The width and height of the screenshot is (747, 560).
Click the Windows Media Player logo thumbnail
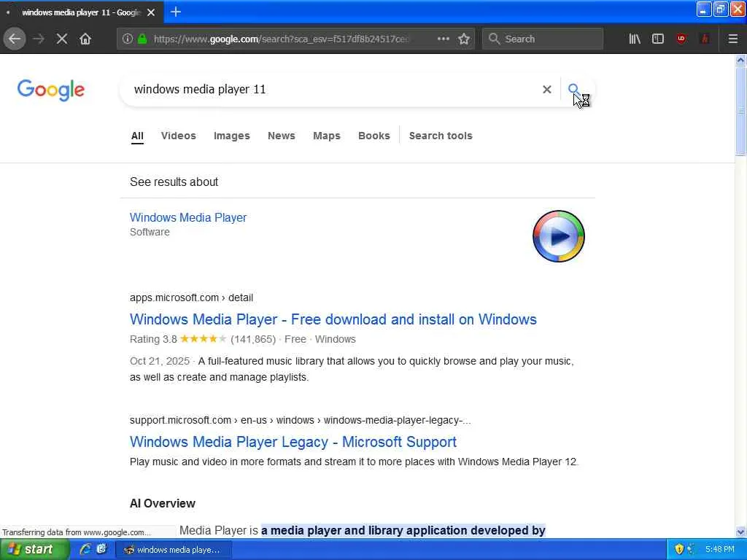tap(559, 236)
